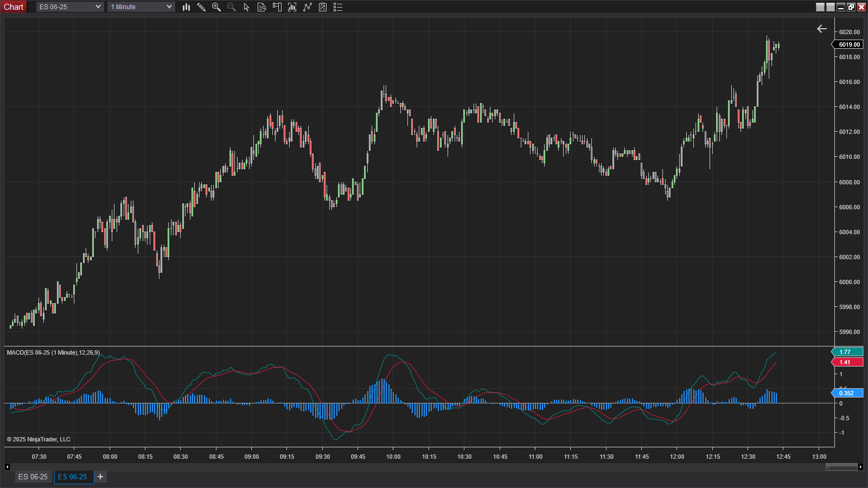Close the chart window with red X
The image size is (868, 488).
861,7
